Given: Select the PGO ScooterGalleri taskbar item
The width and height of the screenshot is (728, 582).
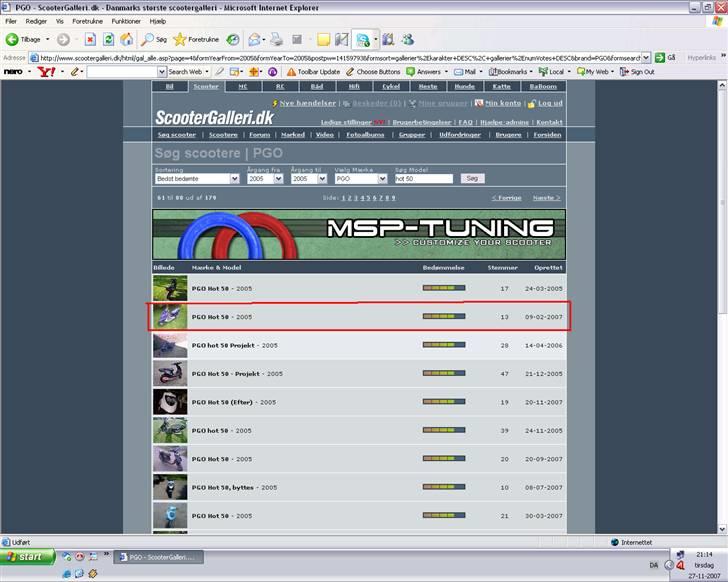Looking at the screenshot, I should coord(158,557).
